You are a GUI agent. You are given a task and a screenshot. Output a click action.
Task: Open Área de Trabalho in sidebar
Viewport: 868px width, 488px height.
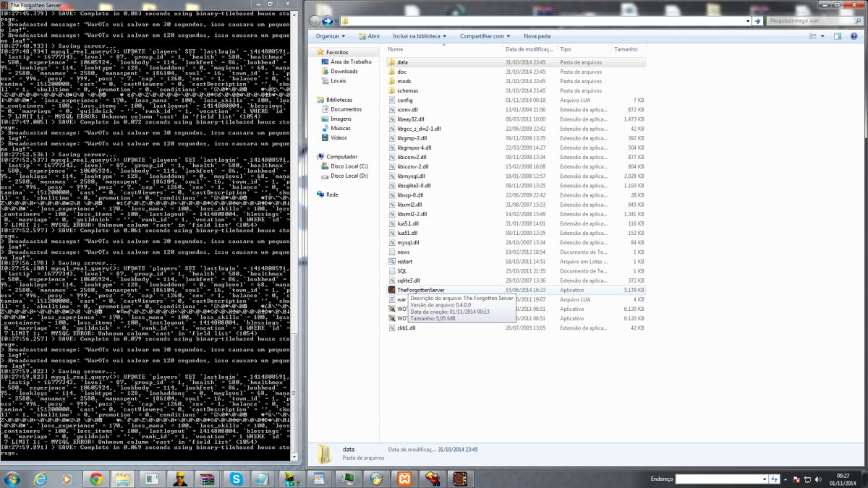pos(350,62)
